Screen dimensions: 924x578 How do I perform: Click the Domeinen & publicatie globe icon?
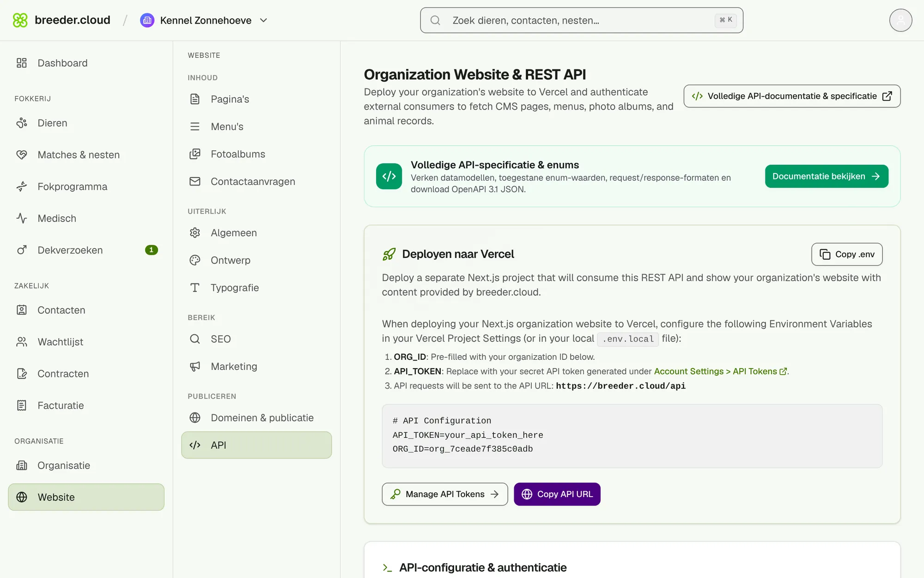tap(195, 418)
